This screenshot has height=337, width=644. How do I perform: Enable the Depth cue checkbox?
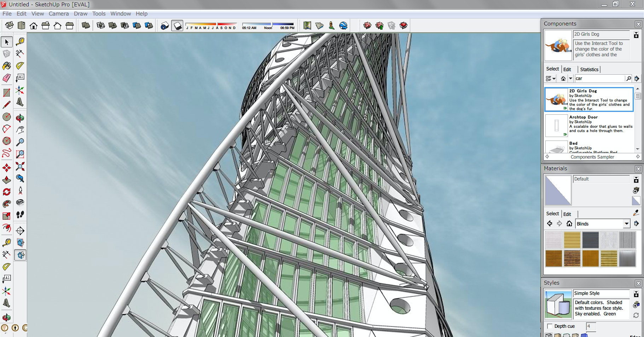tap(550, 326)
